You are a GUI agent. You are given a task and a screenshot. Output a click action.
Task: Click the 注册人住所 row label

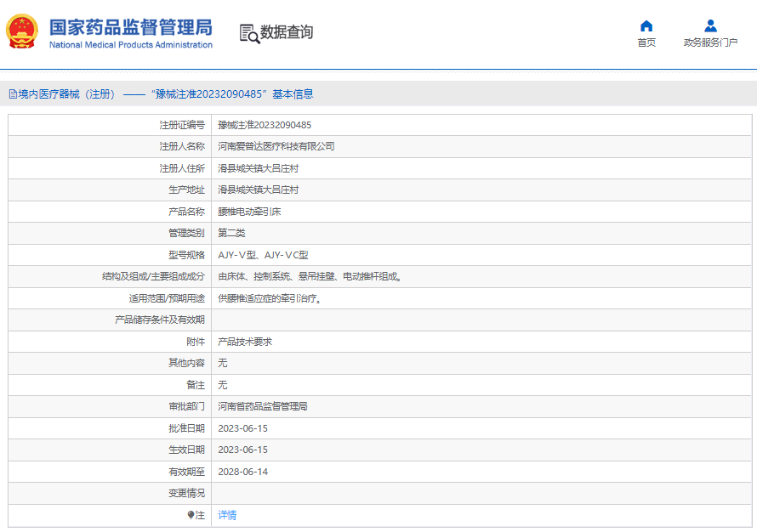click(x=182, y=168)
